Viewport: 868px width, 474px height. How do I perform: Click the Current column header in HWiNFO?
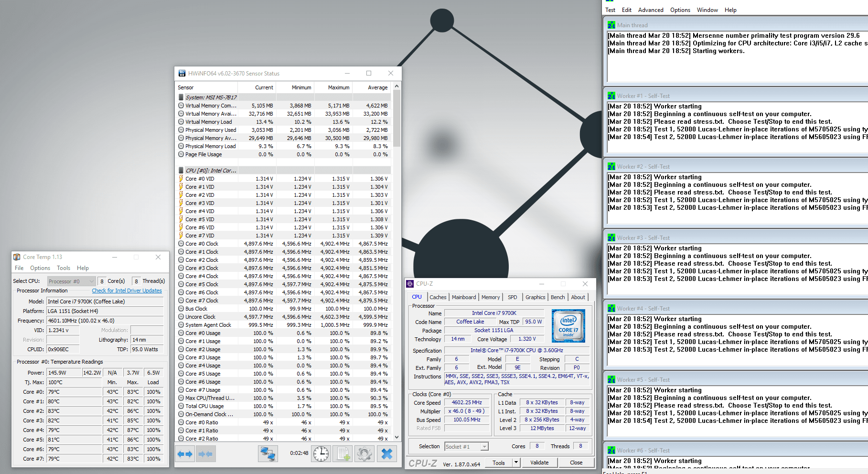[257, 87]
